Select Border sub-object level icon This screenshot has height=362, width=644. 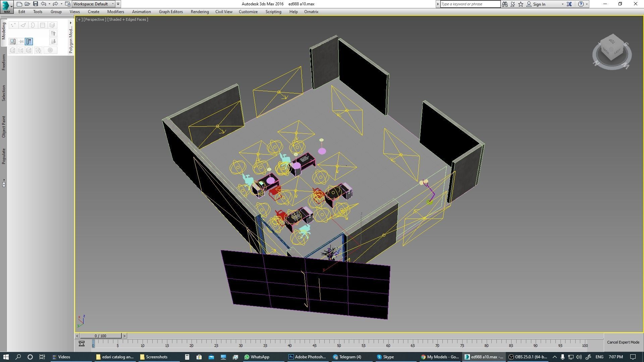tap(33, 25)
